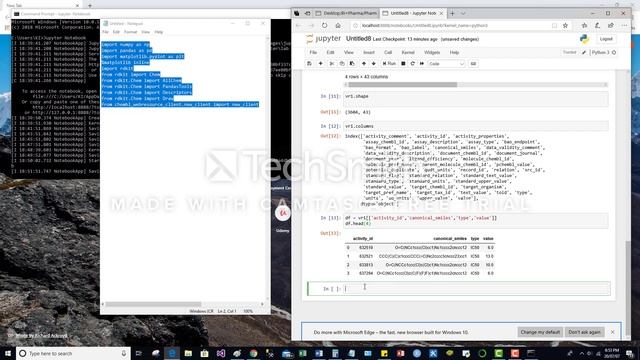Click the Trusted notebook indicator

(x=569, y=52)
